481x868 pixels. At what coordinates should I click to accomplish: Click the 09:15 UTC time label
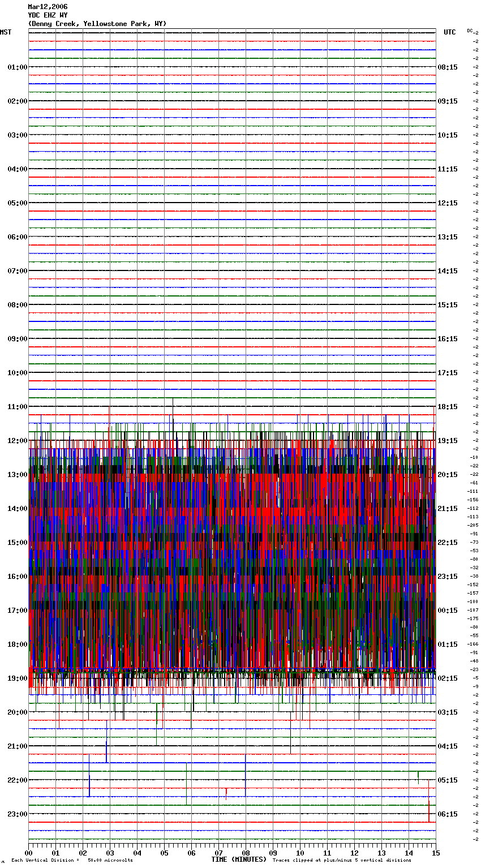(448, 101)
